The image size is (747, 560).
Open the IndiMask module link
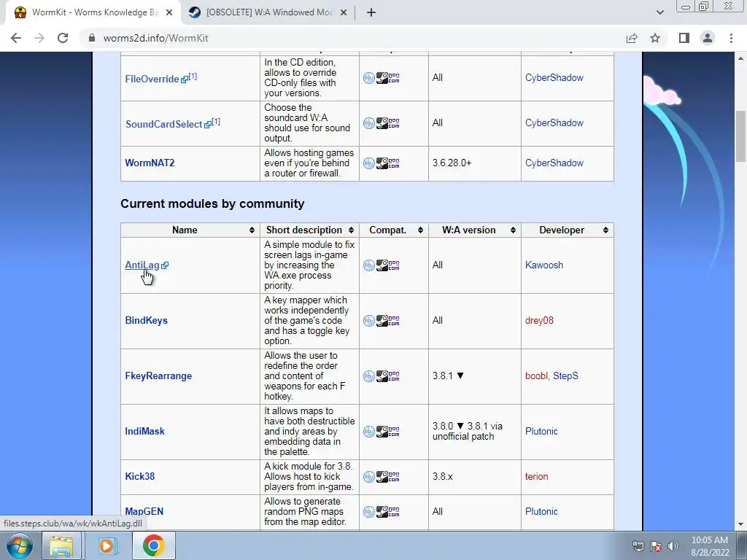point(144,431)
